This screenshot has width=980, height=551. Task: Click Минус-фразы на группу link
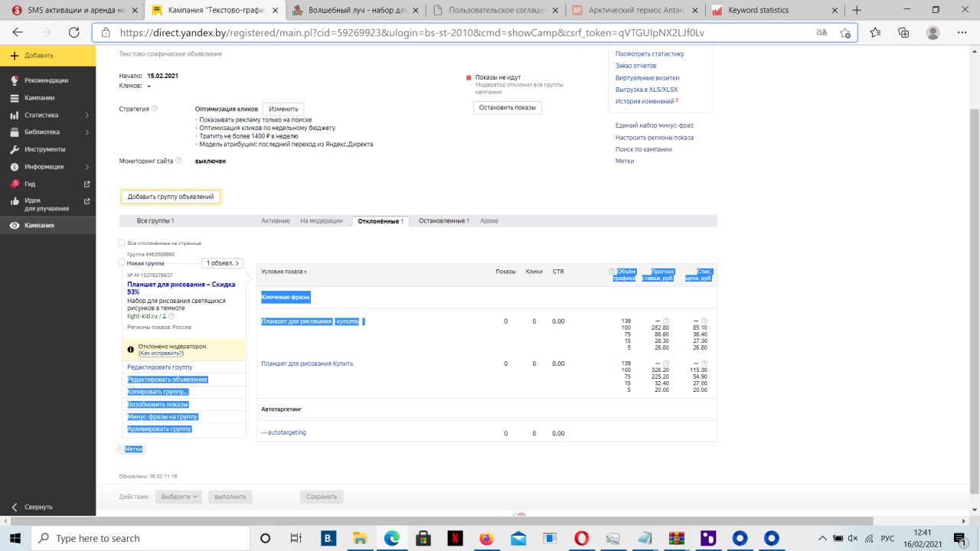pyautogui.click(x=163, y=416)
